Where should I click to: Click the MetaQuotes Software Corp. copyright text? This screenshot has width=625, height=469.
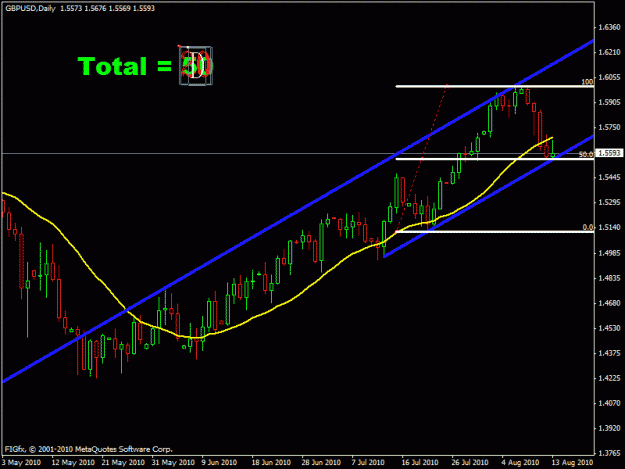click(x=88, y=449)
